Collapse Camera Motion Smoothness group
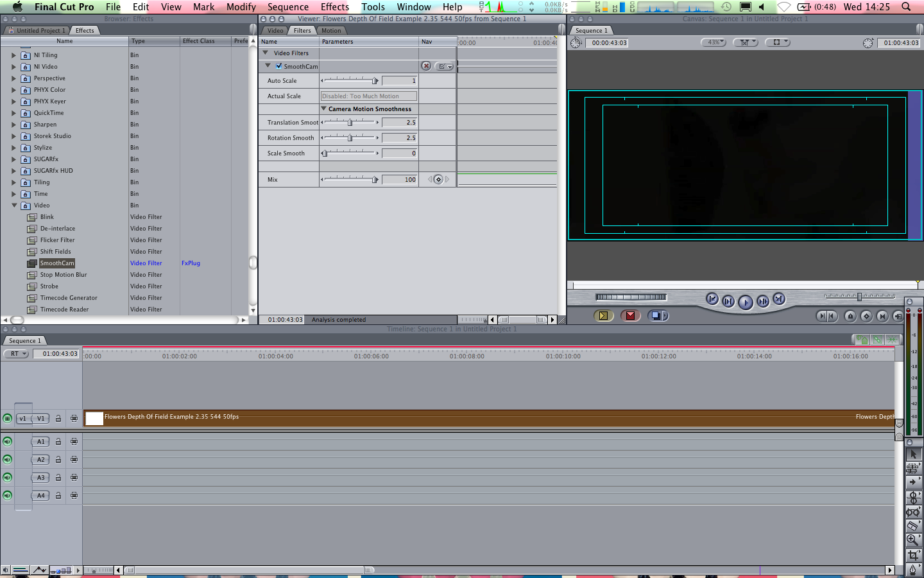Screen dimensions: 924x578 pos(324,109)
